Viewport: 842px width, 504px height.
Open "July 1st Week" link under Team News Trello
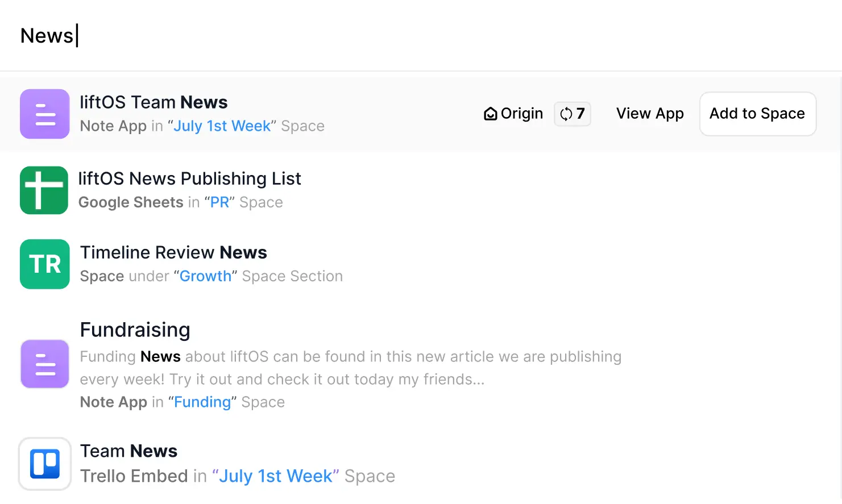coord(276,476)
